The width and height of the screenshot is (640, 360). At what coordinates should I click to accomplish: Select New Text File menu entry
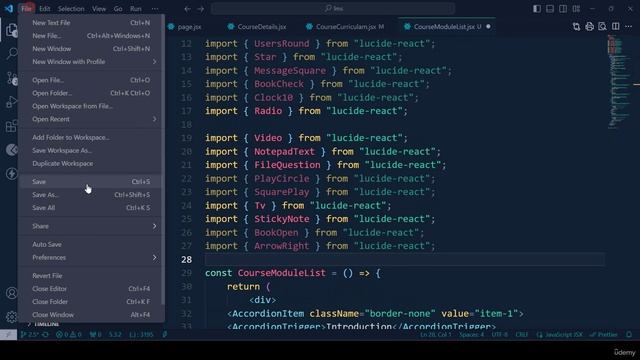pyautogui.click(x=91, y=23)
